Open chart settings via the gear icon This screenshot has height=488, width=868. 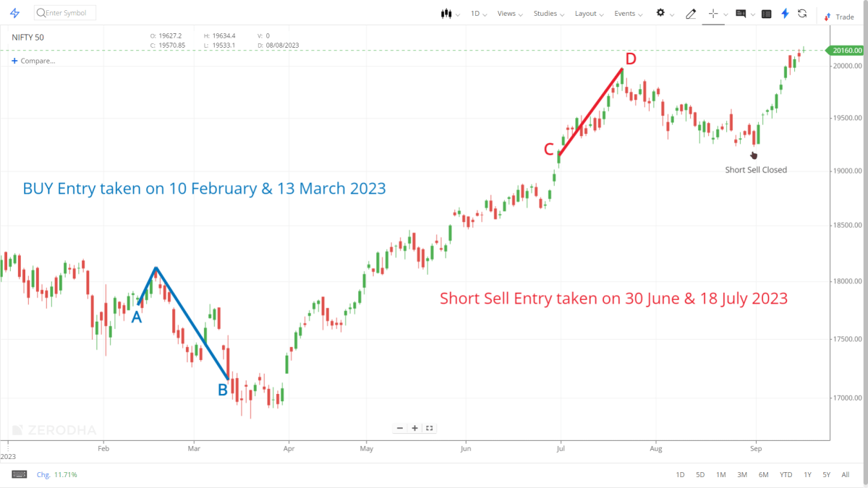click(x=660, y=13)
